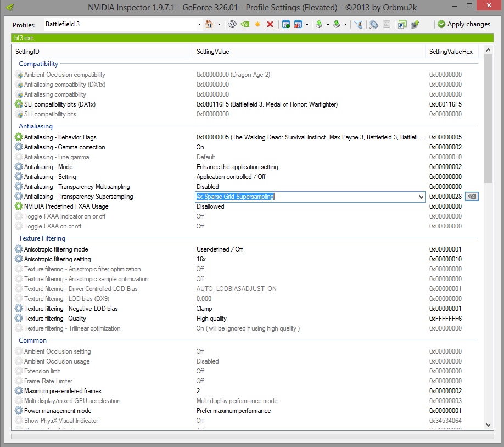
Task: Click the refresh arrows toolbar icon
Action: pos(232,24)
